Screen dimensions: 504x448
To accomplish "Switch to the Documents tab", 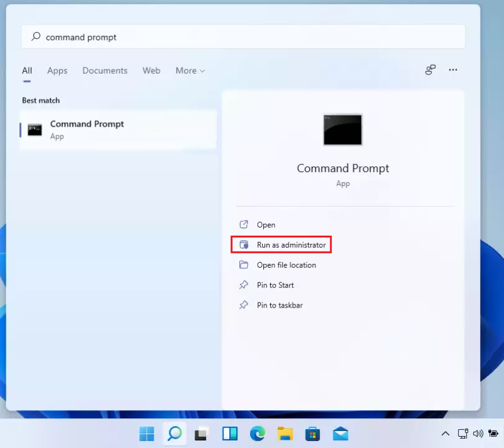I will point(105,71).
